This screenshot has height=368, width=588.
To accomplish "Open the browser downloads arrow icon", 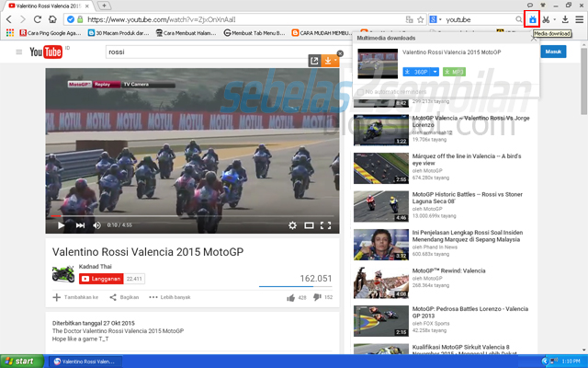I will click(565, 19).
